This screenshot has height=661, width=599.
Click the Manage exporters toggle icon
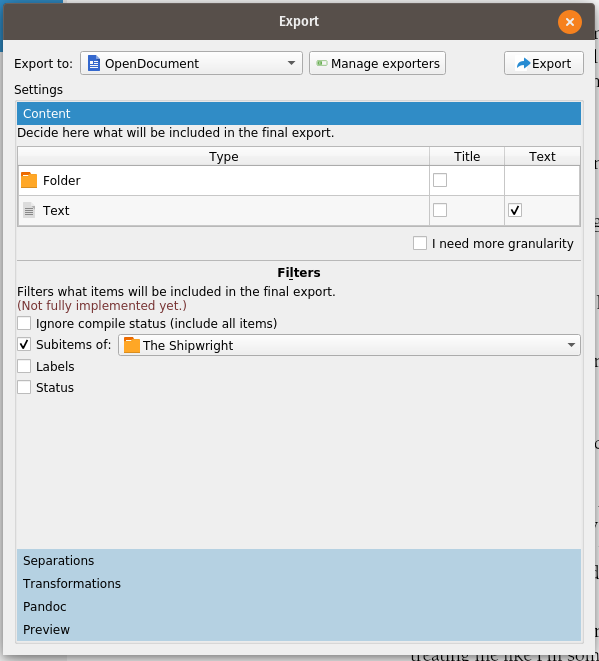click(322, 63)
